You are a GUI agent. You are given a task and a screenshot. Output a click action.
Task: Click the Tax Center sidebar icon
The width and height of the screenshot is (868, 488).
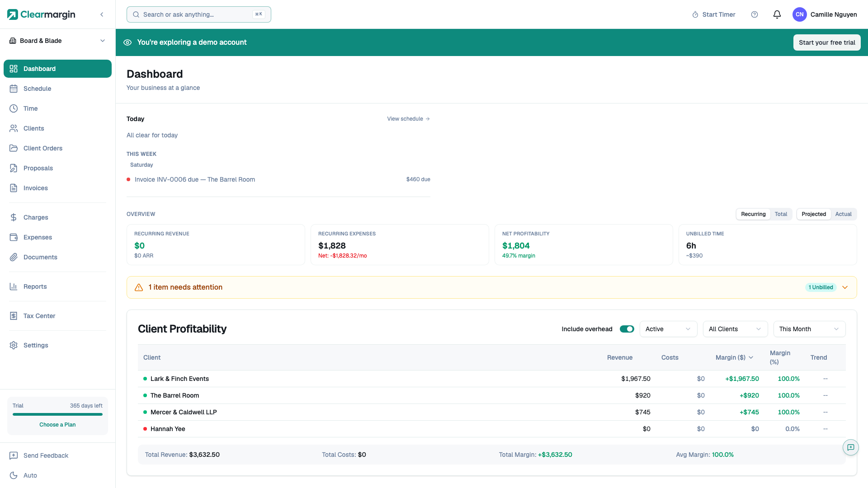point(14,316)
